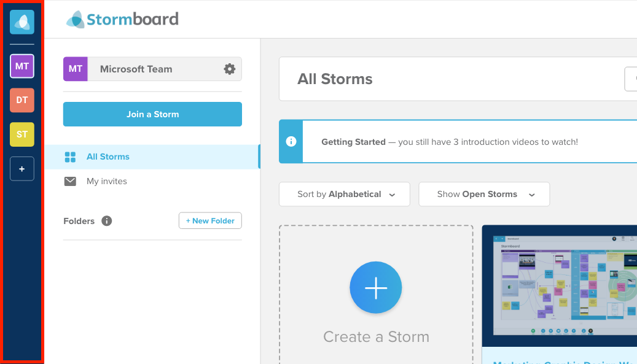Click the Getting Started info icon
The width and height of the screenshot is (637, 364).
pyautogui.click(x=291, y=142)
